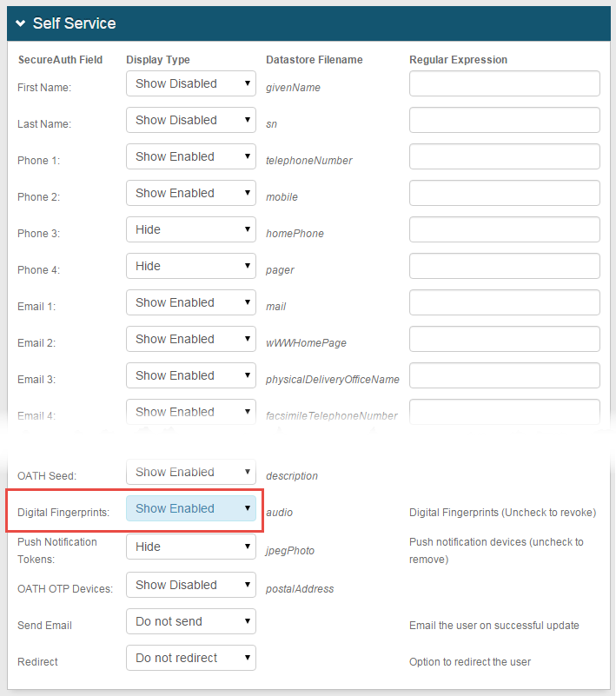Open OATH OTP Devices dropdown
This screenshot has height=696, width=616.
(x=191, y=586)
